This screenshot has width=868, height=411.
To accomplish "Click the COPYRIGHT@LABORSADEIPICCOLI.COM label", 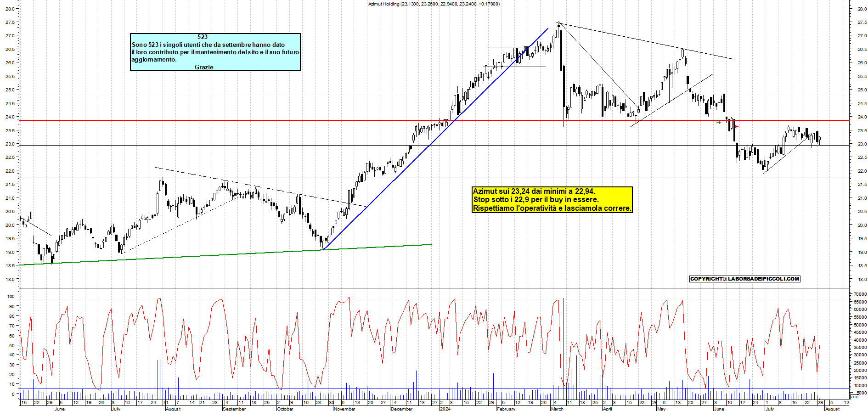I will click(x=745, y=279).
